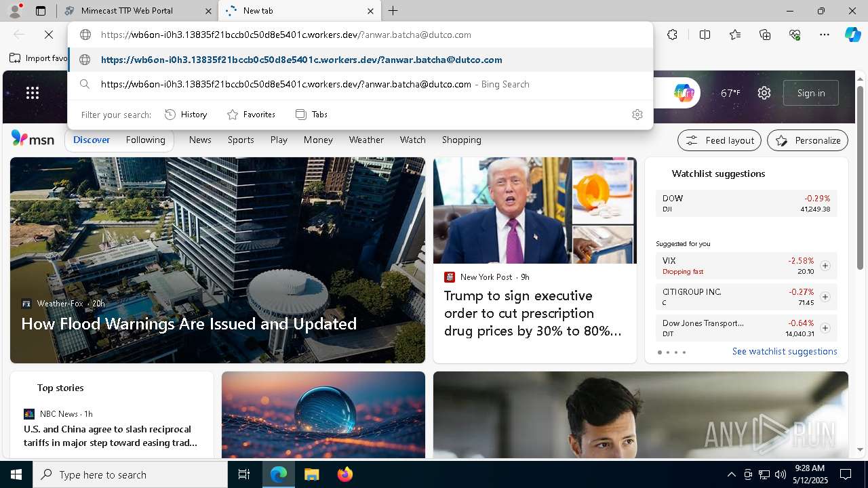Open the Watch category

coord(412,140)
